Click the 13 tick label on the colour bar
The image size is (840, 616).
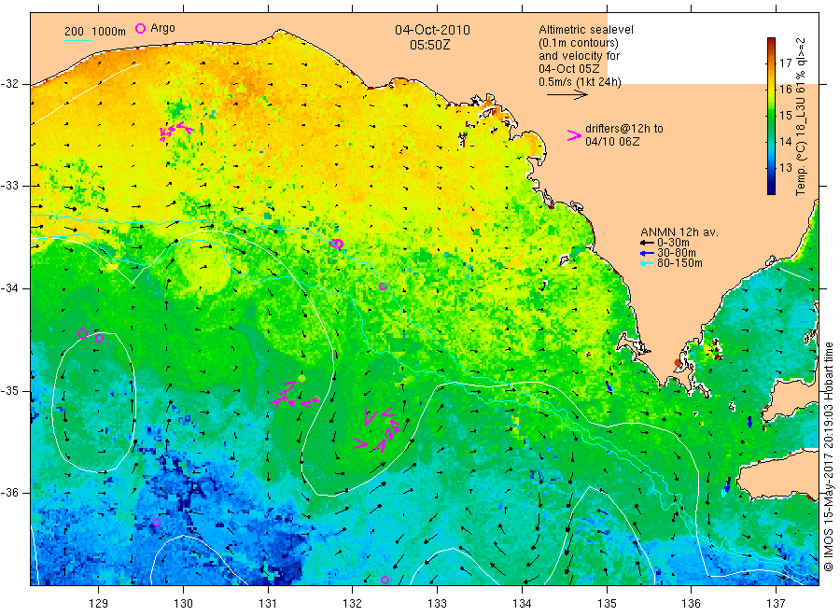(785, 168)
